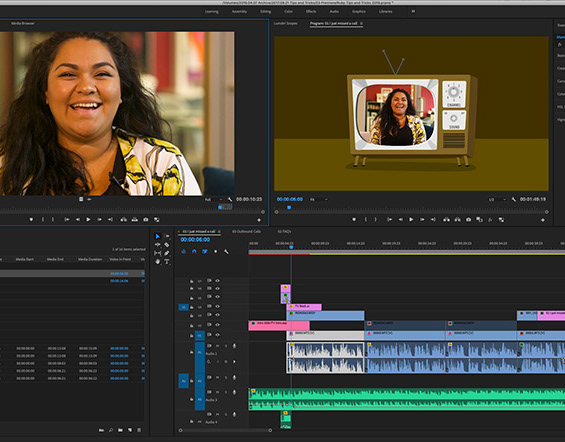Select the Type tool
Viewport: 565px width, 442px height.
[167, 262]
